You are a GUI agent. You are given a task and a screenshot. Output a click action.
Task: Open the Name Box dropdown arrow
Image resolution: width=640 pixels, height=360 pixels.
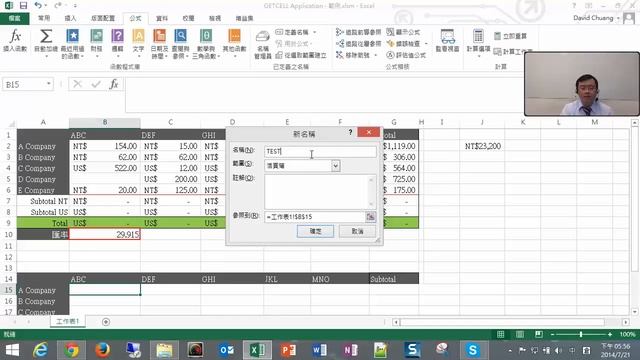49,84
